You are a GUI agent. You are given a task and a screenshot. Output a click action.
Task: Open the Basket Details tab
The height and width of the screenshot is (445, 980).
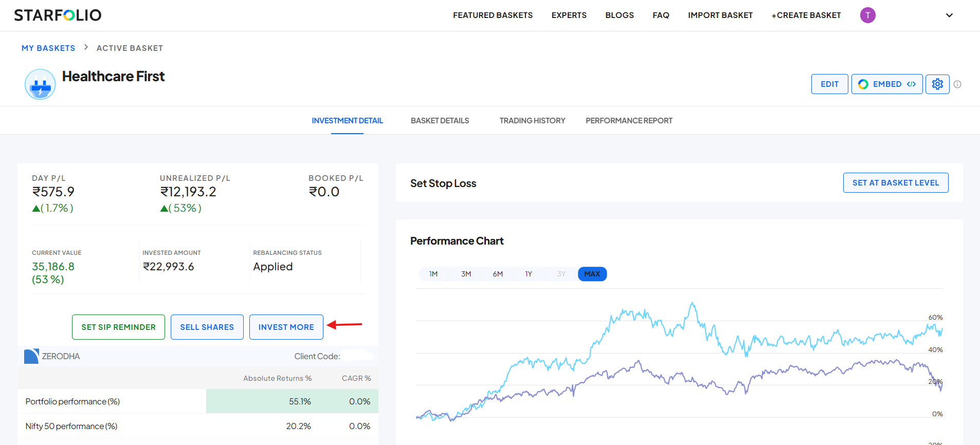[440, 121]
